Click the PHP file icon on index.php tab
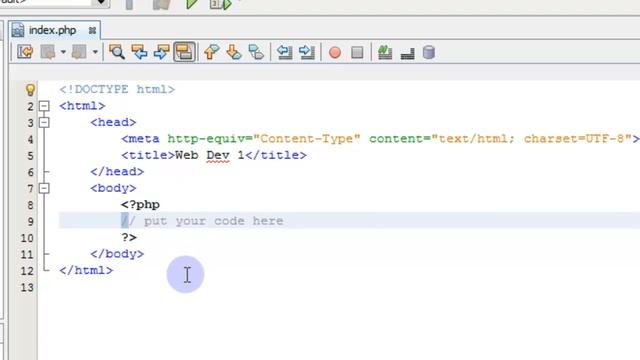This screenshot has width=640, height=360. pyautogui.click(x=18, y=30)
